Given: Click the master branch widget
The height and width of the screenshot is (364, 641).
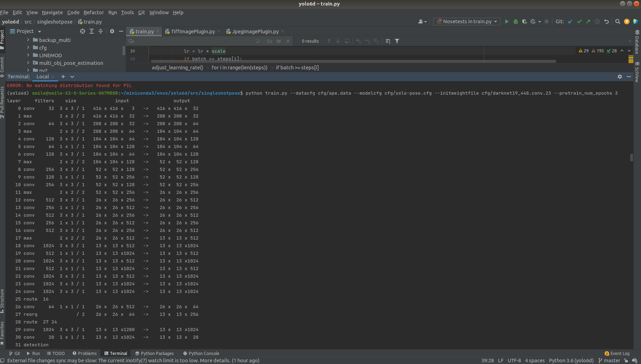Looking at the screenshot, I should [x=609, y=361].
